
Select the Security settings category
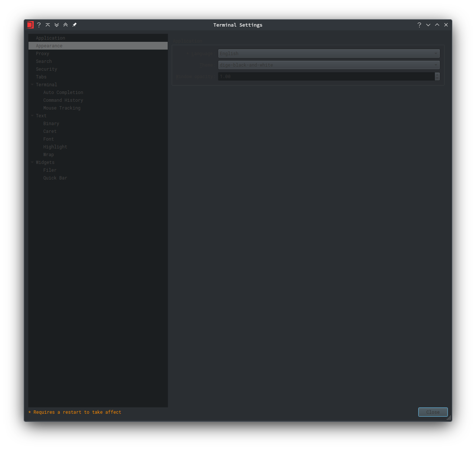[47, 69]
